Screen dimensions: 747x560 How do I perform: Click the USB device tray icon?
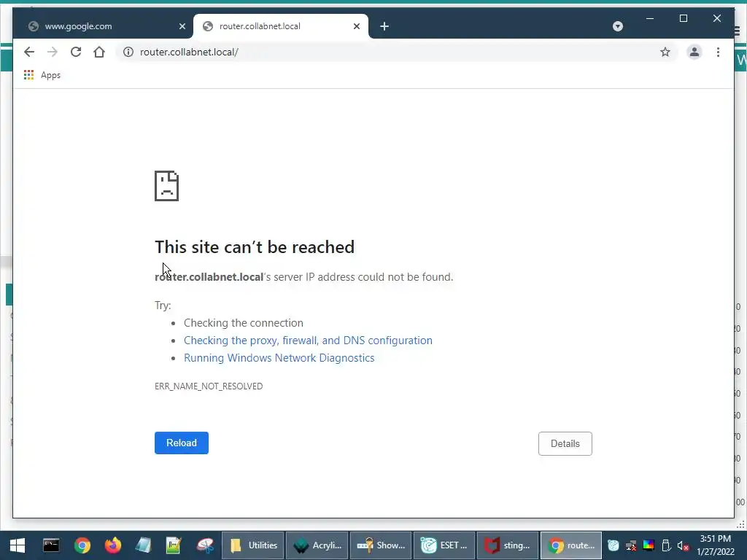pos(666,545)
